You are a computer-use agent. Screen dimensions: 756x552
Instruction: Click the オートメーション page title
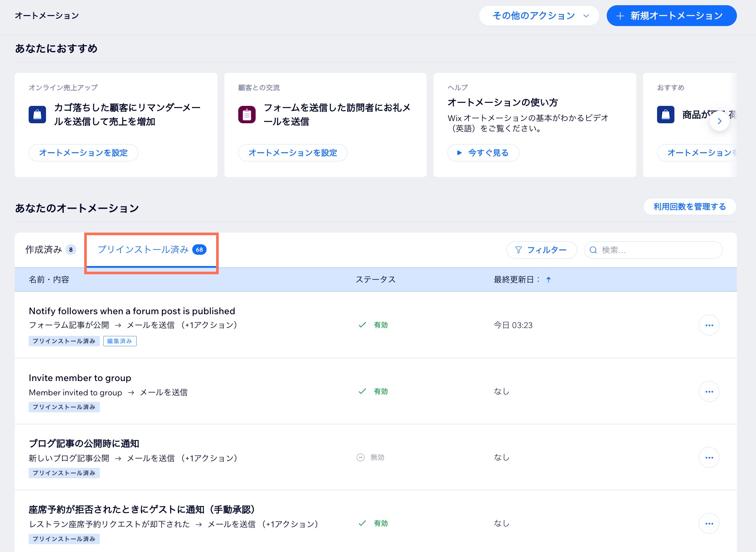coord(47,16)
